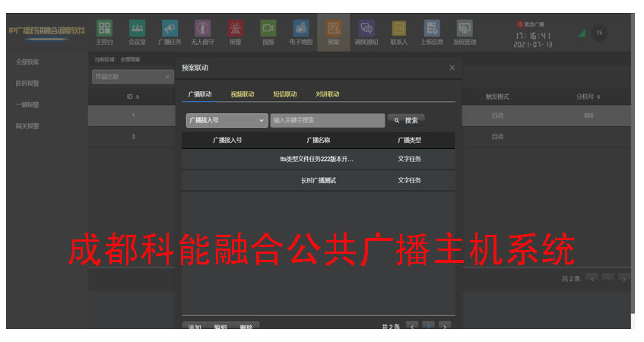Image resolution: width=644 pixels, height=342 pixels.
Task: Open the 主控台 main console icon
Action: (x=104, y=33)
